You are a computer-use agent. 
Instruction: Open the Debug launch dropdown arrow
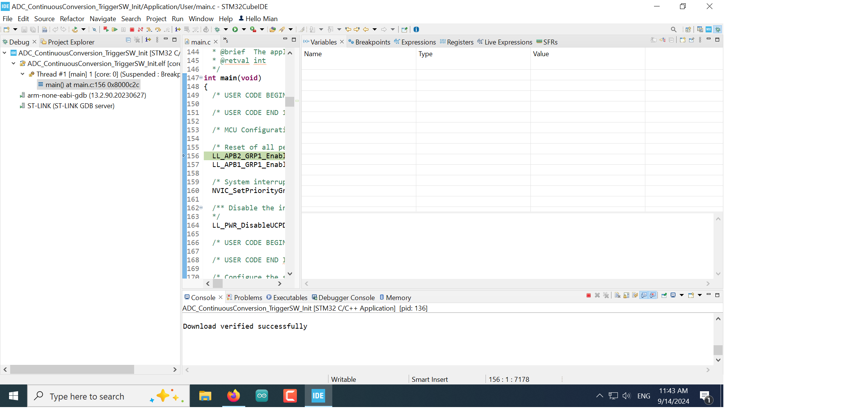(226, 29)
